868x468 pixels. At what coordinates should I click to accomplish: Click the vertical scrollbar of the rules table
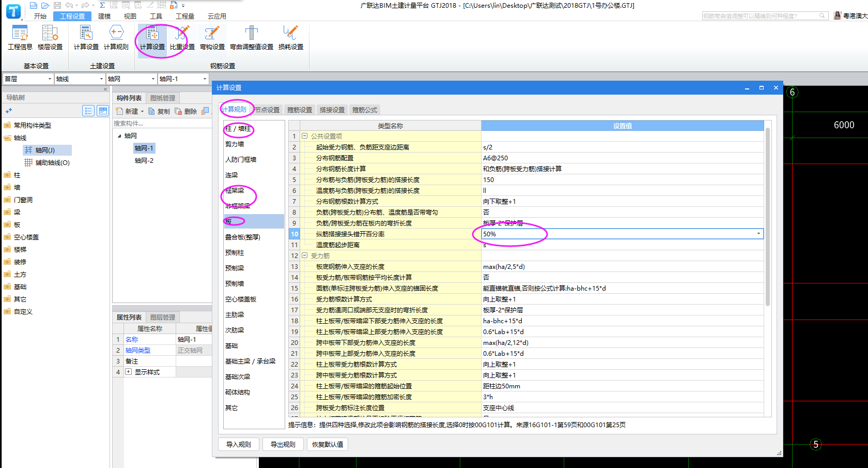768,217
